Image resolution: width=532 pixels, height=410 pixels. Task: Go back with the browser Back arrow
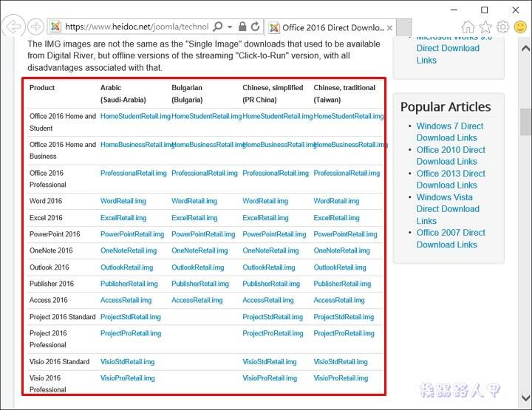coord(13,26)
